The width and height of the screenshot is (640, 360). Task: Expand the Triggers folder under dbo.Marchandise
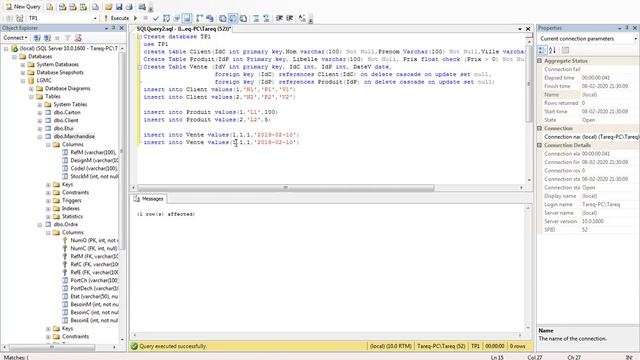pyautogui.click(x=48, y=200)
